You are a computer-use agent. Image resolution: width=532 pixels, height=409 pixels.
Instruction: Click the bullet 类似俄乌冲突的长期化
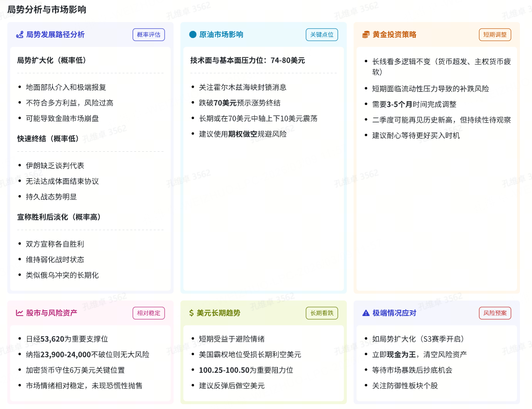point(62,275)
